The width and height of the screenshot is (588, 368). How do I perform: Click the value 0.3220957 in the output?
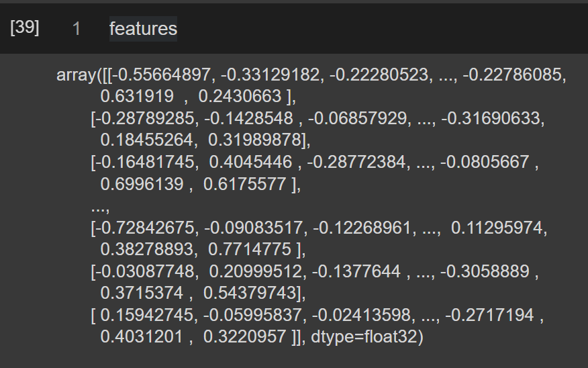[x=244, y=336]
